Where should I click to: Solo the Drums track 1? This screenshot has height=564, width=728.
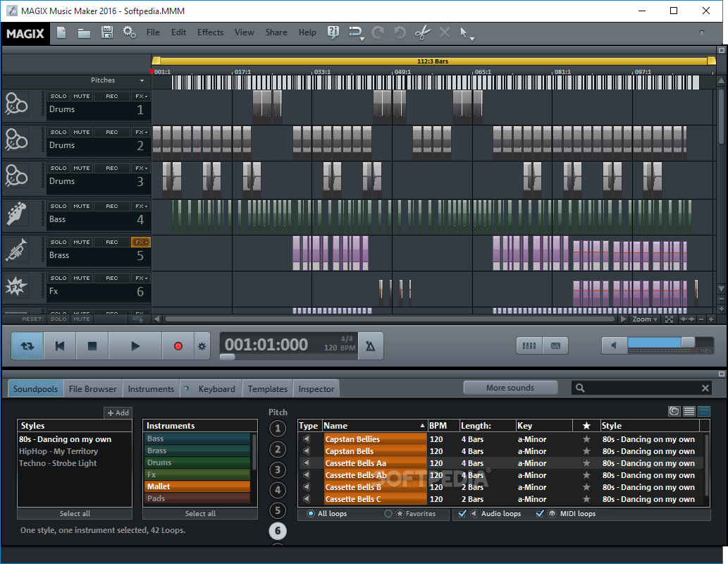coord(58,96)
